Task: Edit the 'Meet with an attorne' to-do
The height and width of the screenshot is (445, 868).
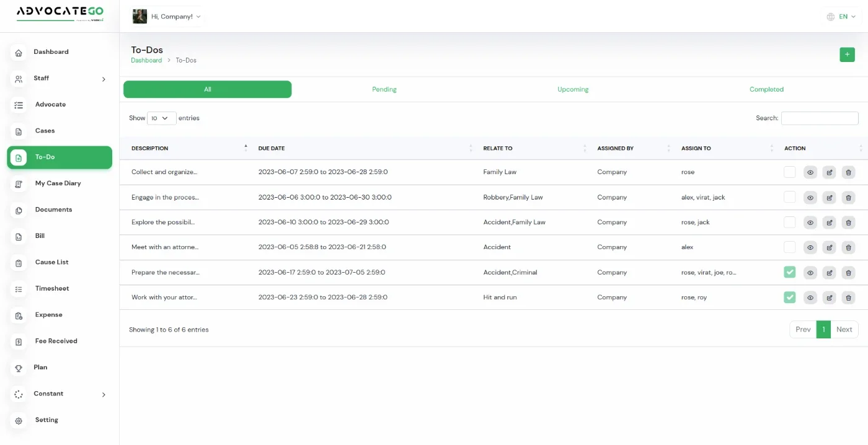Action: 829,247
